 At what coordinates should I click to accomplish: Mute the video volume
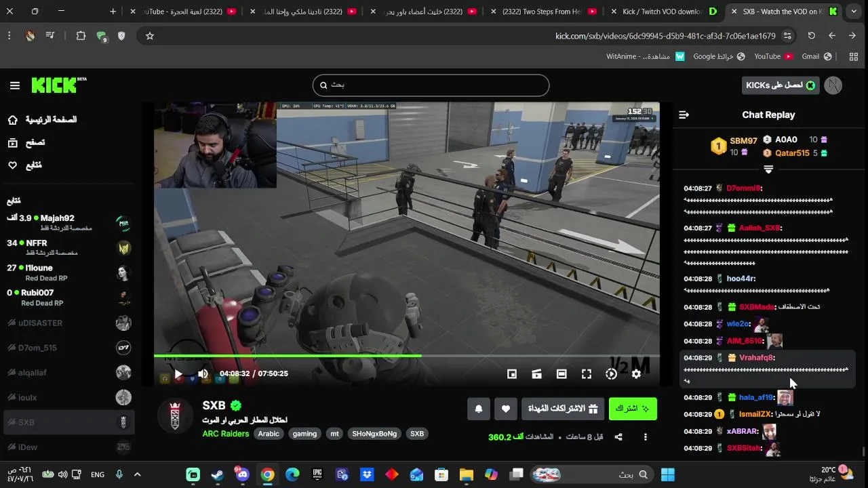(x=203, y=373)
